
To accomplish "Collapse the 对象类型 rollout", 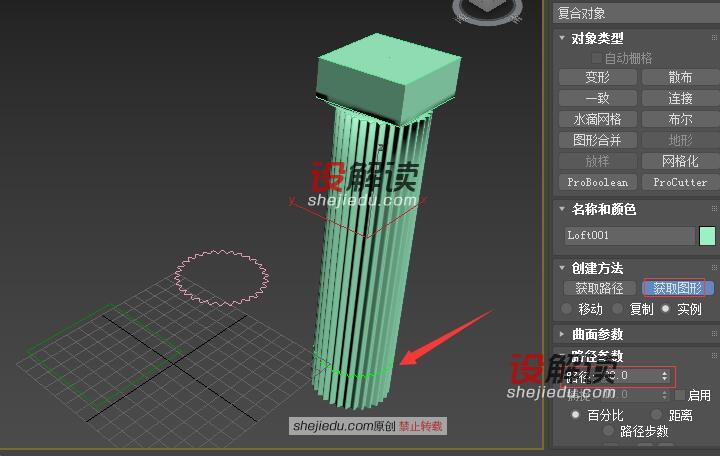I will tap(597, 38).
